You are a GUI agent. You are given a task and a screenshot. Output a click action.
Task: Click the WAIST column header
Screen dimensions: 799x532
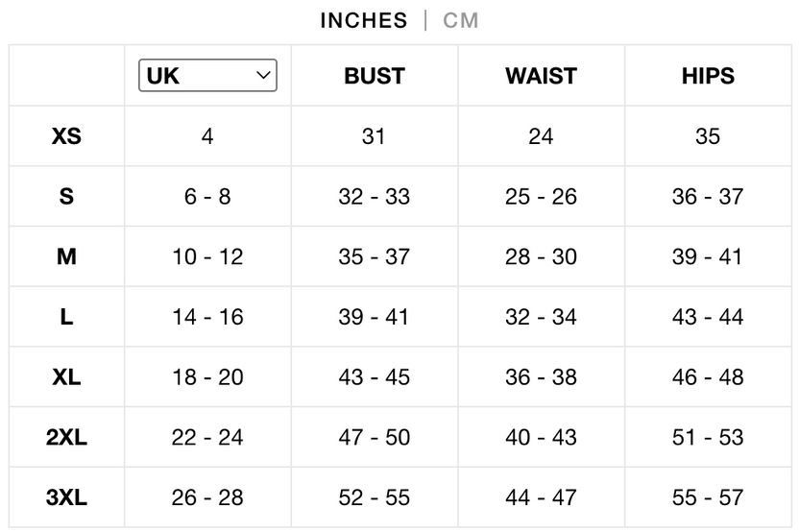click(x=542, y=76)
